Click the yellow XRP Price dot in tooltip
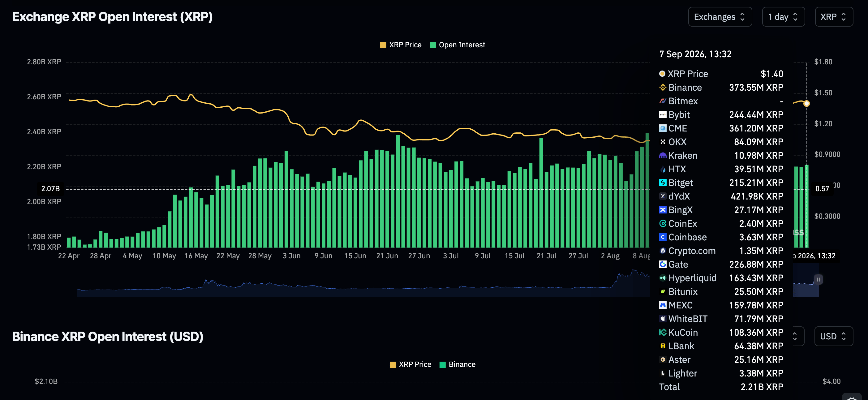This screenshot has width=868, height=400. pos(662,74)
